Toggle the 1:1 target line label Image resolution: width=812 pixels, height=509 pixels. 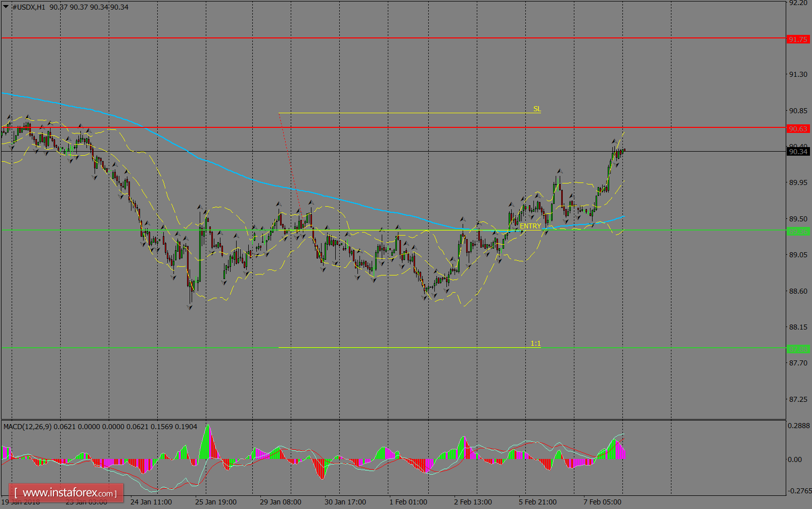pyautogui.click(x=535, y=343)
